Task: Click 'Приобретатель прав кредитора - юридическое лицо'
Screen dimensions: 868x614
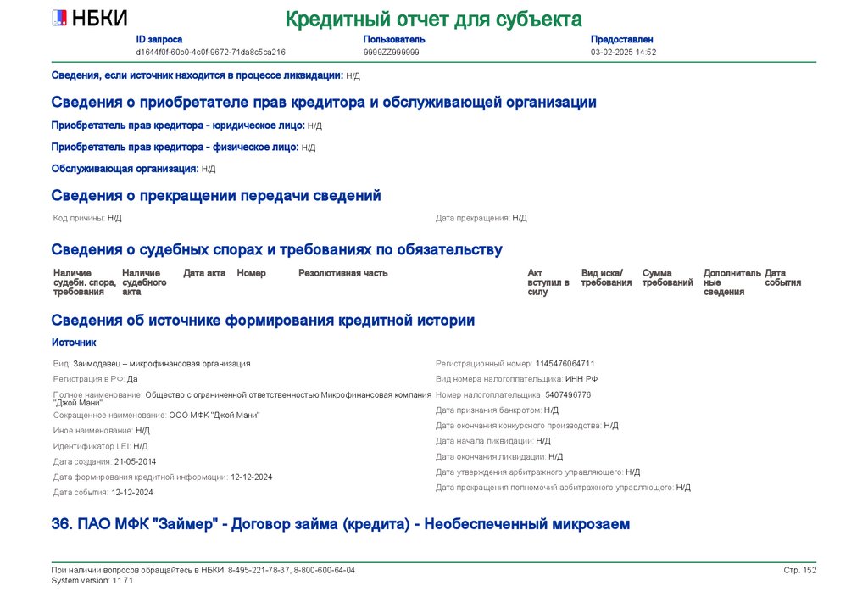Action: tap(178, 126)
